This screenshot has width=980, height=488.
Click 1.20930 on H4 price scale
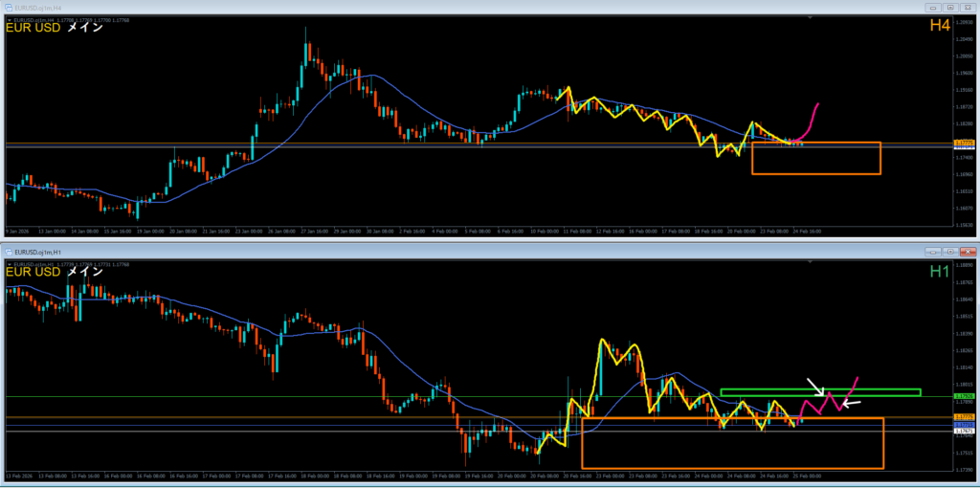click(x=965, y=22)
